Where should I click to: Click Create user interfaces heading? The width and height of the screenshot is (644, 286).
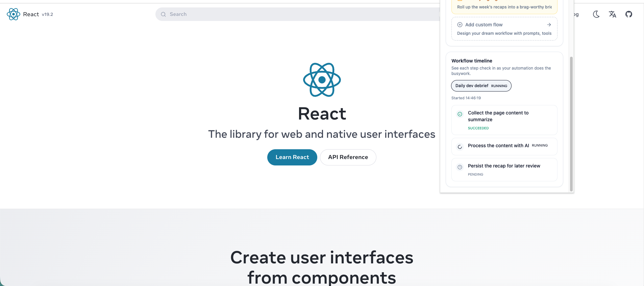(322, 267)
